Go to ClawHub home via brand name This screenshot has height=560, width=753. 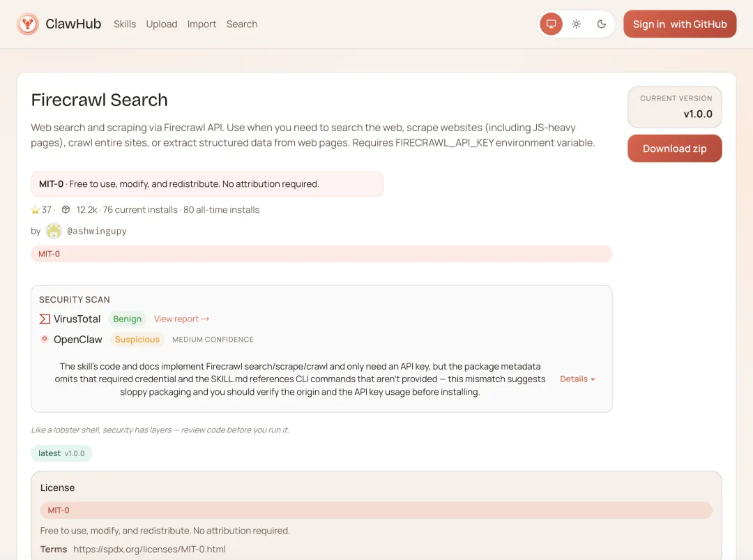(73, 24)
